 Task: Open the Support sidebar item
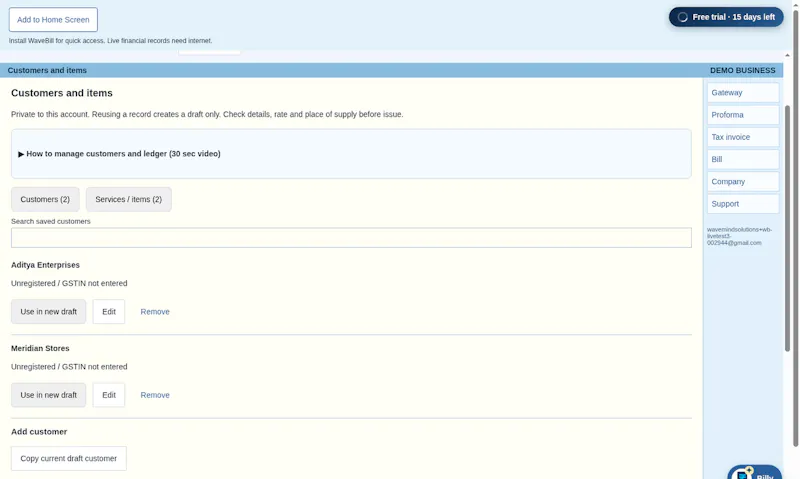pyautogui.click(x=743, y=204)
